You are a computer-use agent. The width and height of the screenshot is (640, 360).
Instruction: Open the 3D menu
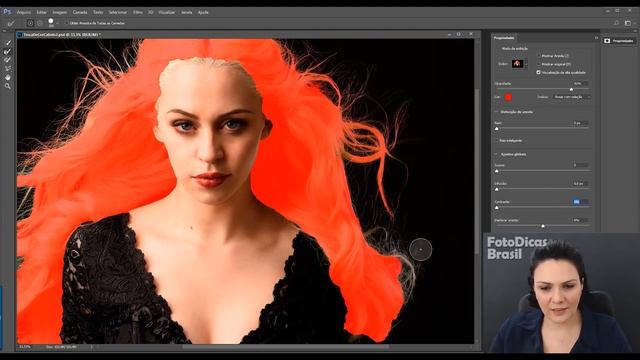pos(151,12)
